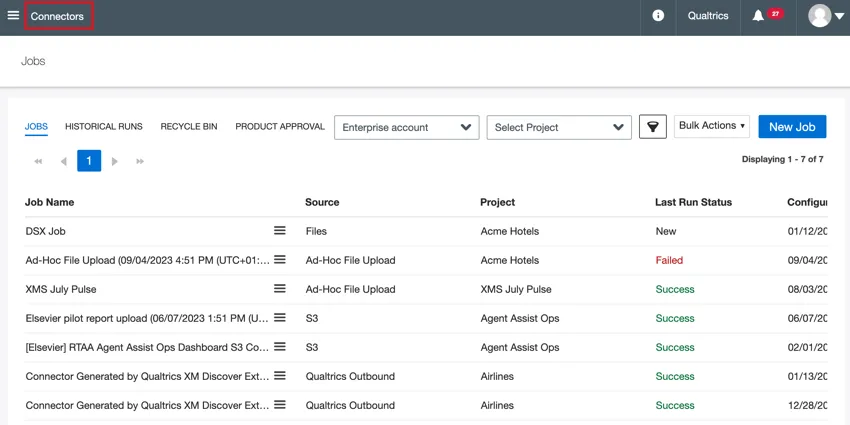Click the New Job button
Viewport: 850px width, 425px height.
click(792, 127)
